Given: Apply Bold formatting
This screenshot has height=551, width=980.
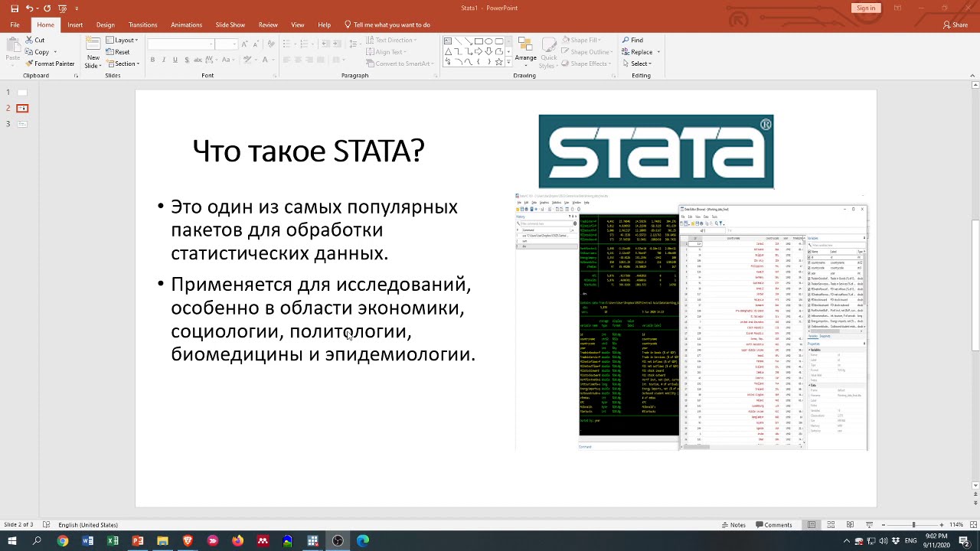Looking at the screenshot, I should tap(152, 60).
